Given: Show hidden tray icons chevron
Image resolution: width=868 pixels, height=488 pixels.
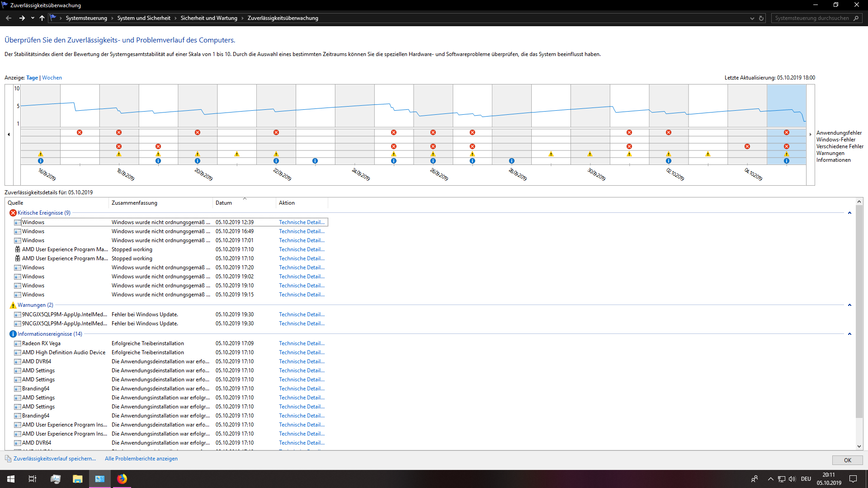Looking at the screenshot, I should pyautogui.click(x=770, y=479).
